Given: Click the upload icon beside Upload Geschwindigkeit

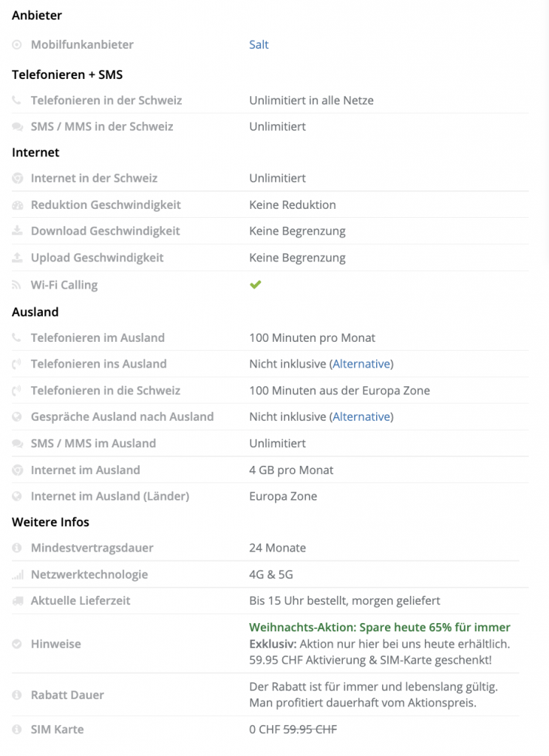Looking at the screenshot, I should point(17,258).
